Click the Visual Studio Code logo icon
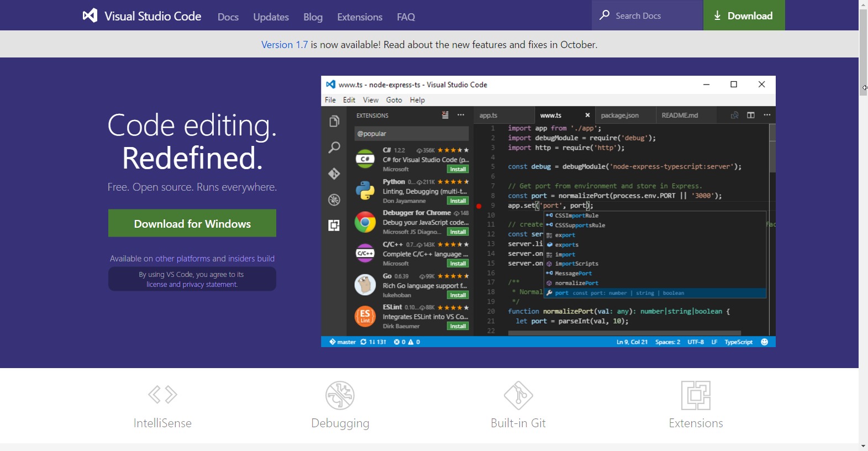 coord(90,15)
